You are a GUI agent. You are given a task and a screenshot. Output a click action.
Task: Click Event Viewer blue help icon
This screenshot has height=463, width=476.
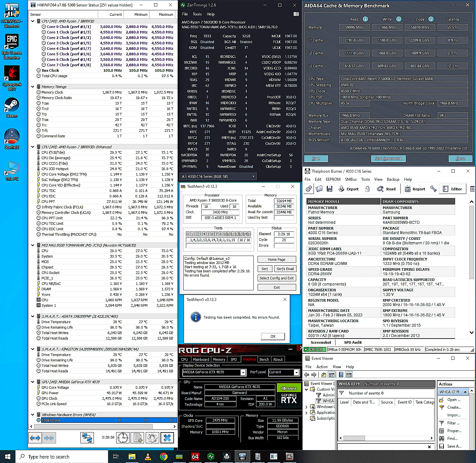(341, 375)
